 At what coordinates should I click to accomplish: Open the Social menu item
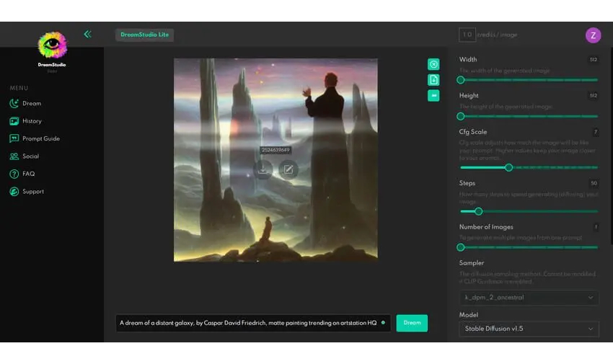[x=30, y=156]
